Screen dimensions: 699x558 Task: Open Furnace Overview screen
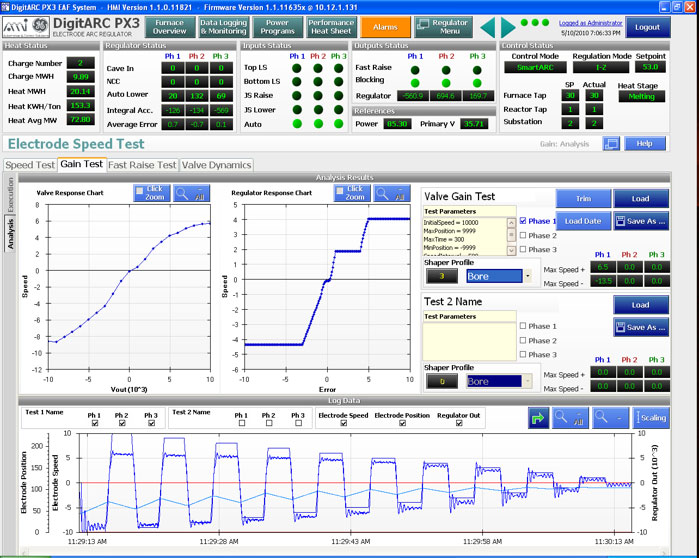pos(170,27)
